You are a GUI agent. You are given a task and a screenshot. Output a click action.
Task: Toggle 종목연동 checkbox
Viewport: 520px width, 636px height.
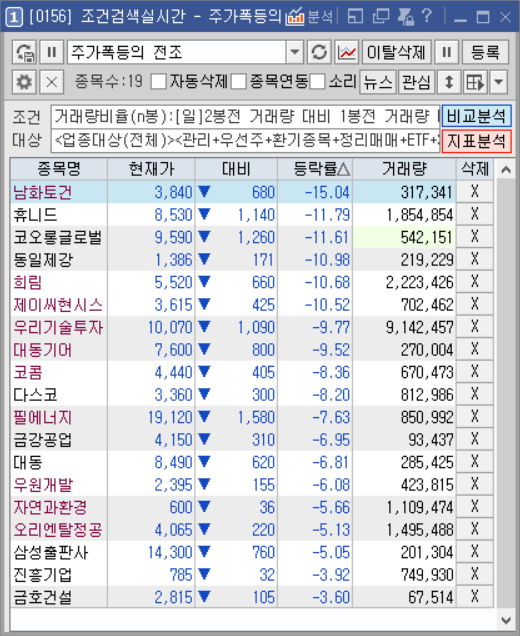pos(239,82)
